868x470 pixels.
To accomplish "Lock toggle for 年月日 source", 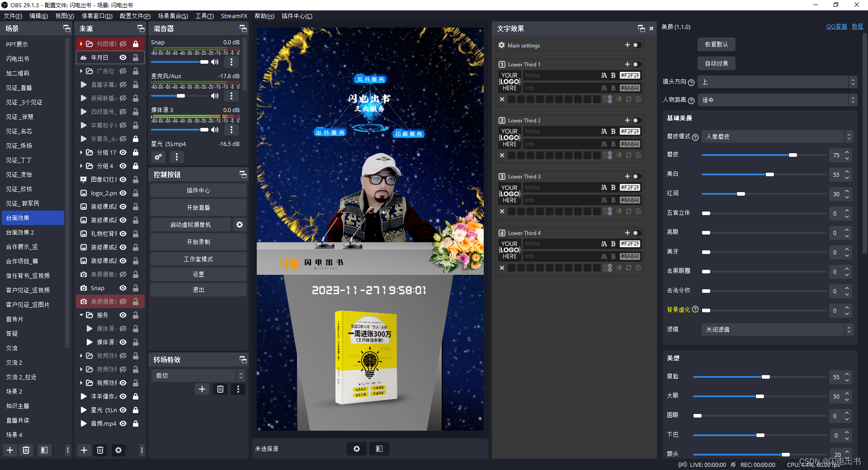I will pyautogui.click(x=136, y=57).
